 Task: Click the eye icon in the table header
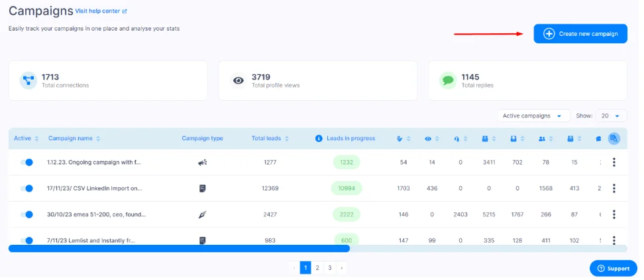click(x=429, y=139)
